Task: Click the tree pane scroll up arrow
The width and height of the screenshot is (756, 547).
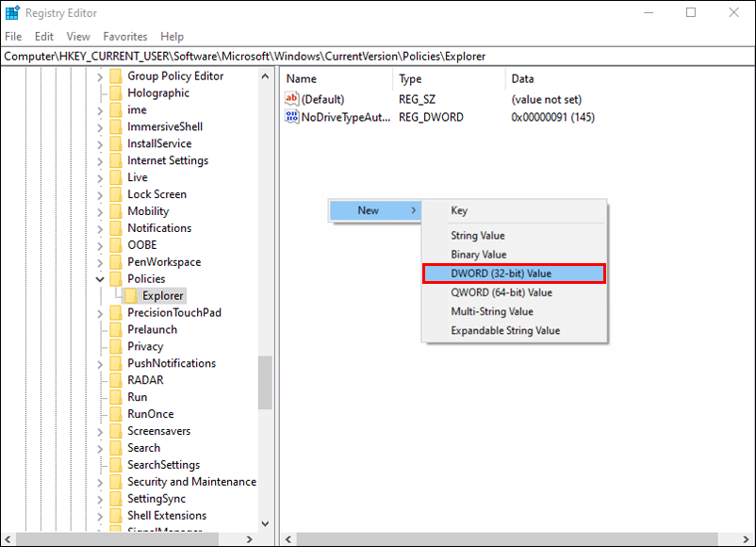Action: pos(265,76)
